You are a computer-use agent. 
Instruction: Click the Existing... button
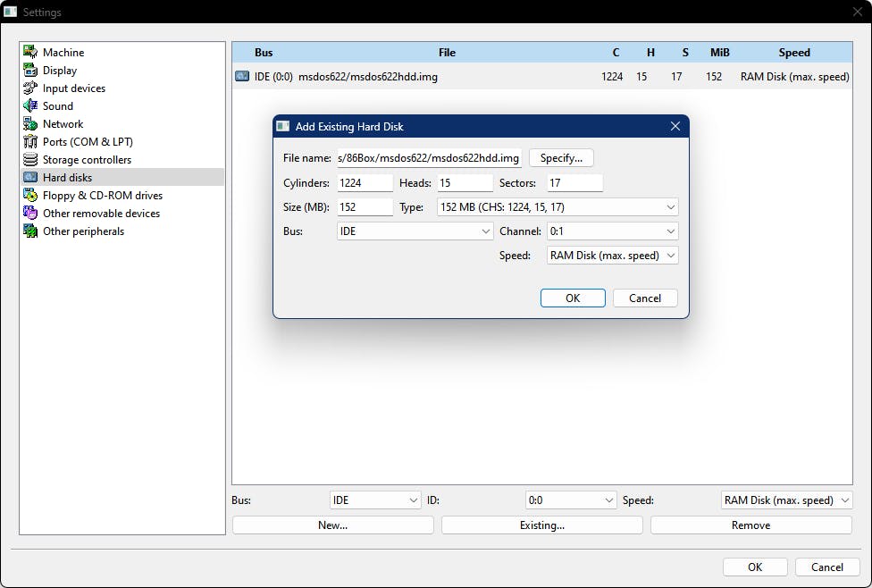pos(542,525)
